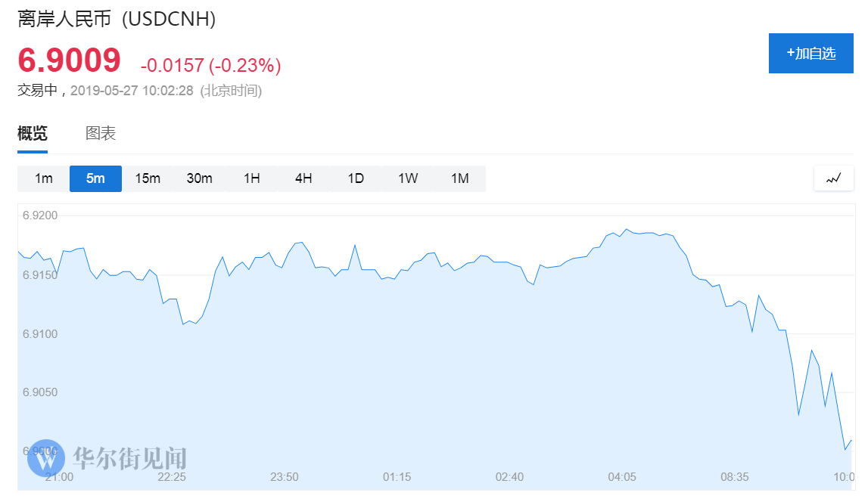This screenshot has height=502, width=868.
Task: Choose the 30m timeframe
Action: (x=199, y=178)
